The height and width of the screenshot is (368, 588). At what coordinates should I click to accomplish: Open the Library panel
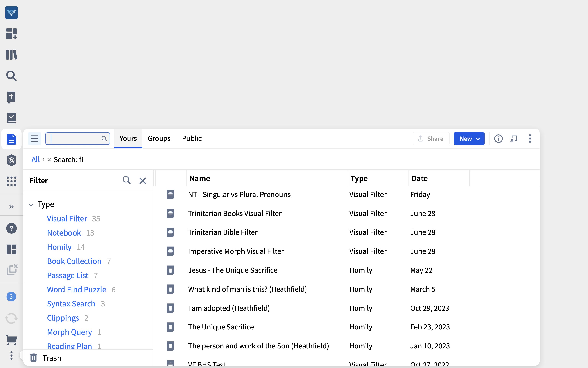[x=12, y=55]
